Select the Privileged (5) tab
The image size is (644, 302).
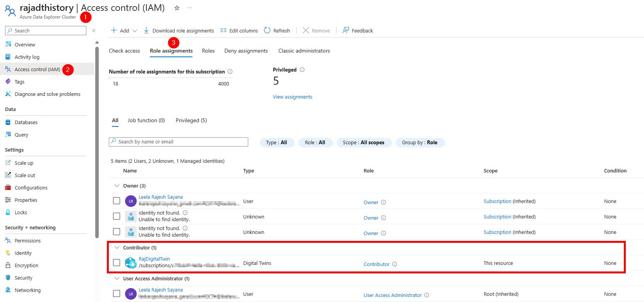pyautogui.click(x=191, y=120)
